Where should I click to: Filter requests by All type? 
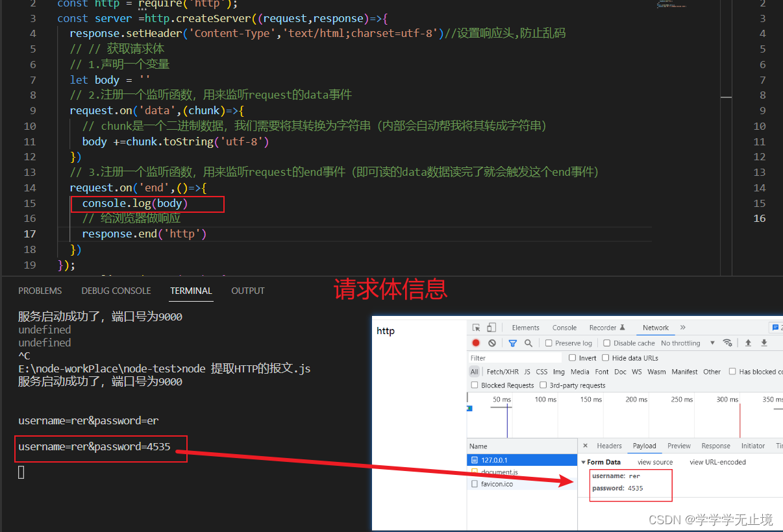point(474,372)
